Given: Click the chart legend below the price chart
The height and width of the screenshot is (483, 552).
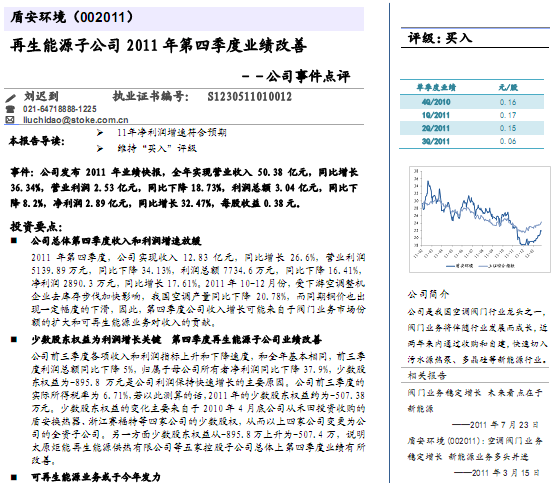Looking at the screenshot, I should coord(480,266).
